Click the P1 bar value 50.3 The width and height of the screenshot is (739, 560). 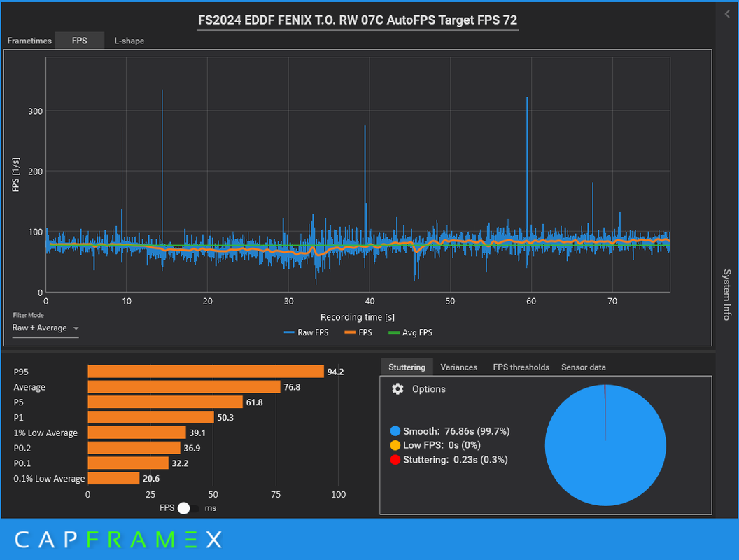pos(225,418)
